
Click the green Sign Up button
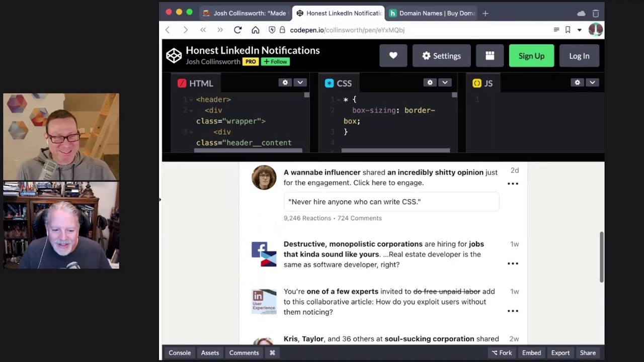[x=531, y=55]
